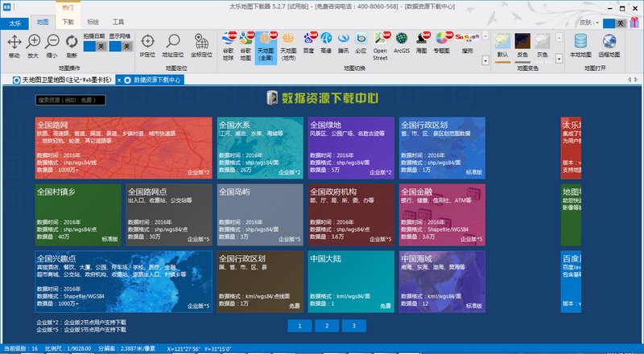Click the 搜索资源 search field
The height and width of the screenshot is (354, 644).
click(71, 100)
